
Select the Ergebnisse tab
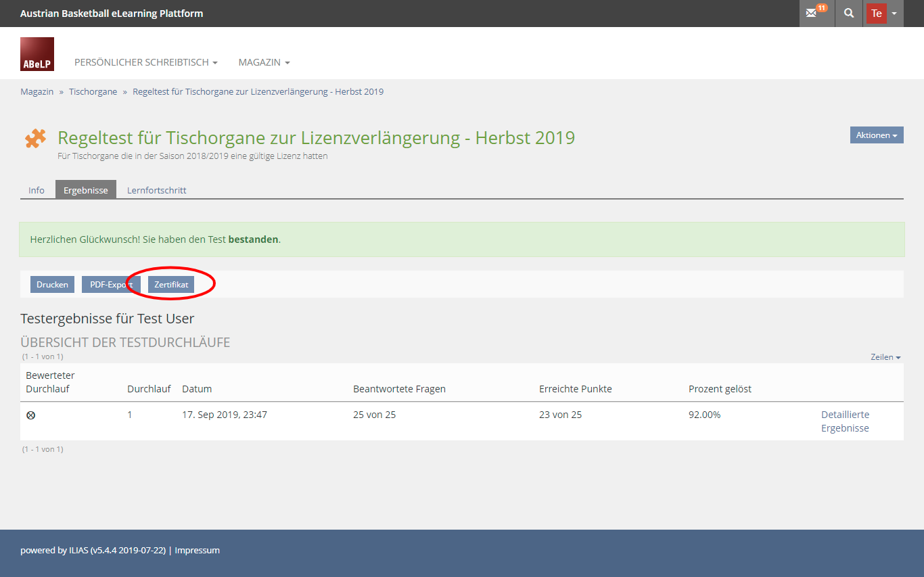(86, 190)
